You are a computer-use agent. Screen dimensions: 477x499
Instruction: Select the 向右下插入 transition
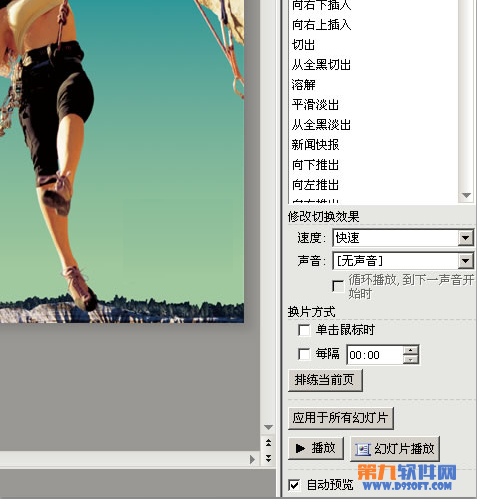pyautogui.click(x=321, y=5)
